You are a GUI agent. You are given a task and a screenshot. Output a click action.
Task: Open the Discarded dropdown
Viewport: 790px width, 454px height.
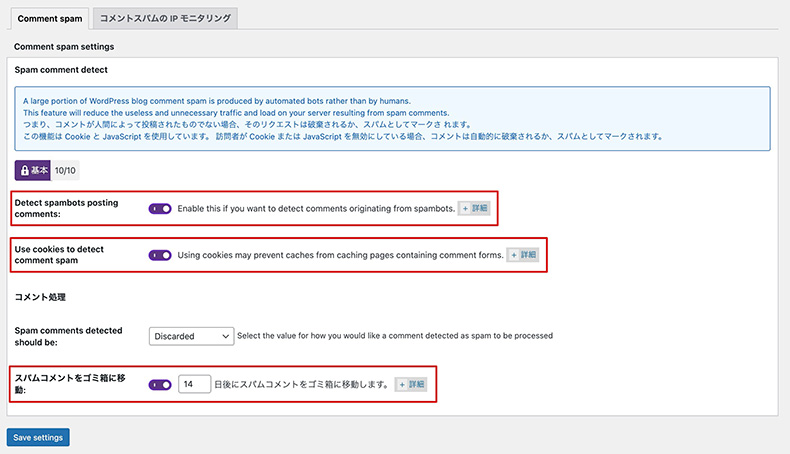point(191,336)
